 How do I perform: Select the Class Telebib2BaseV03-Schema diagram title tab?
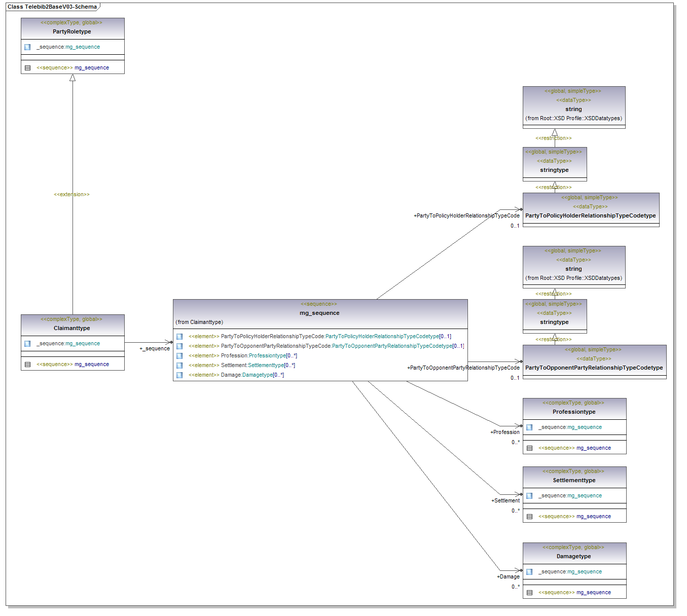(52, 7)
